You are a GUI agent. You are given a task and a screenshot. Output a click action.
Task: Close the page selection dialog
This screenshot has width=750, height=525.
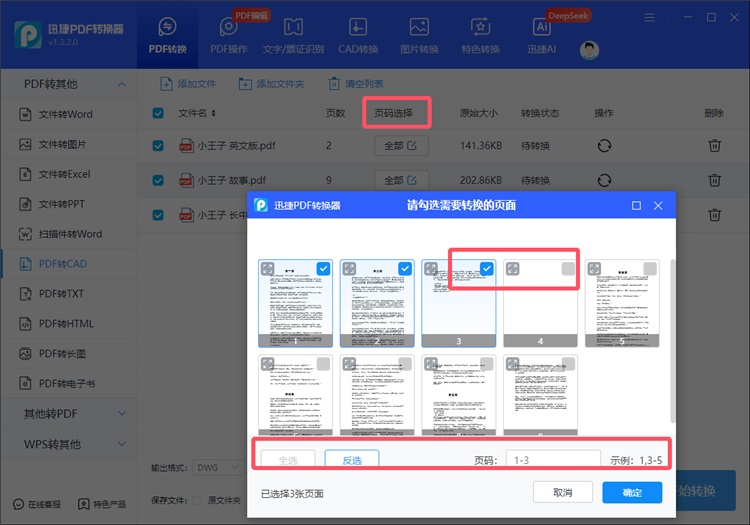[658, 206]
